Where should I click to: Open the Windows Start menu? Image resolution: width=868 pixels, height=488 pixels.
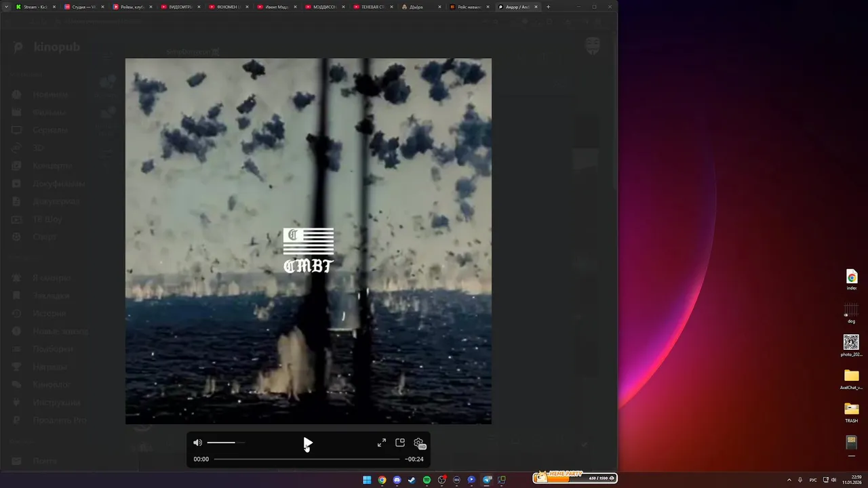367,480
